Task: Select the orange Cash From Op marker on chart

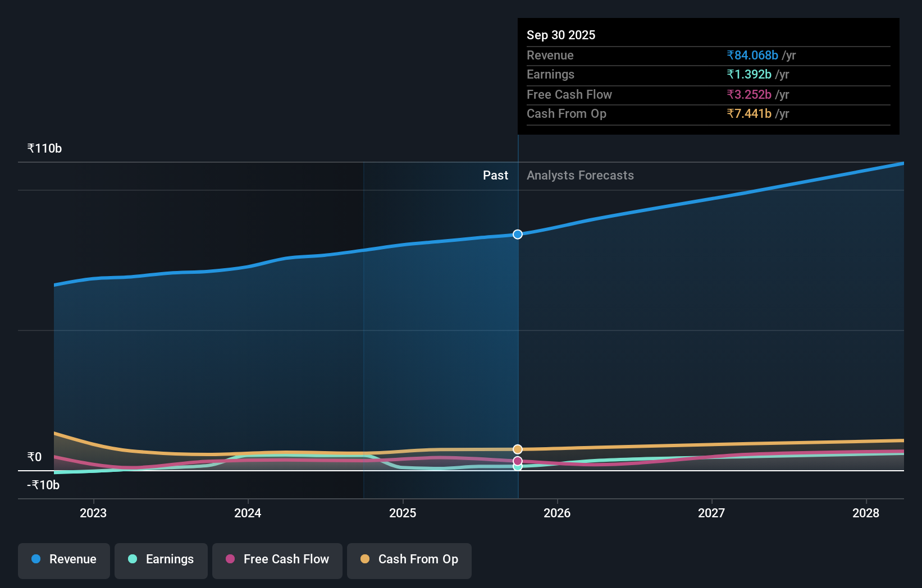Action: (517, 448)
